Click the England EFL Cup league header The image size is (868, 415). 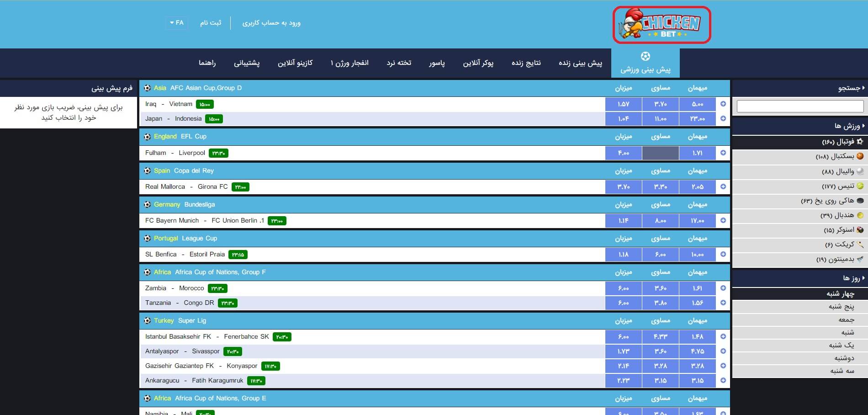434,136
